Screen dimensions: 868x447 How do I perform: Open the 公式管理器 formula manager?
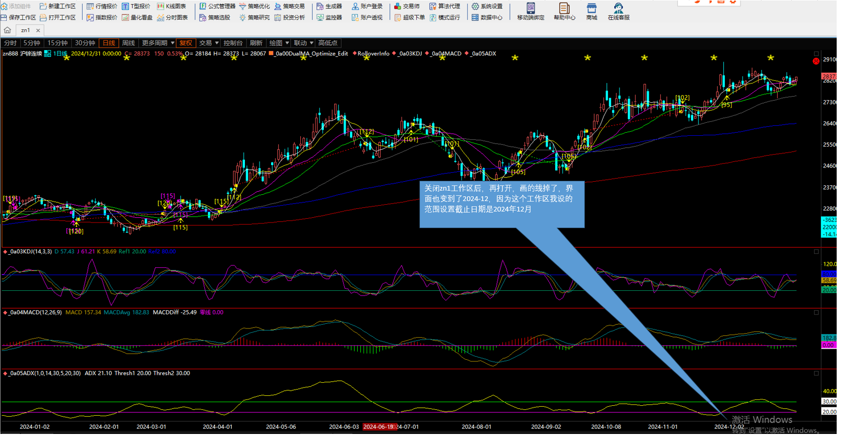tap(217, 6)
